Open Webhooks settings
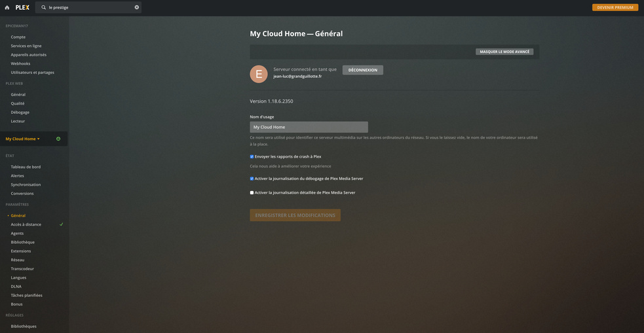 [x=20, y=63]
